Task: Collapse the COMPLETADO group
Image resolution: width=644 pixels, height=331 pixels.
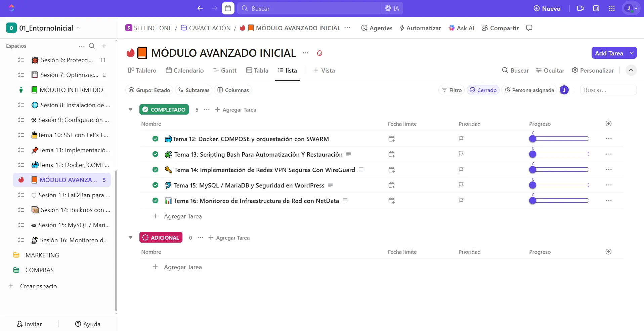Action: click(131, 110)
